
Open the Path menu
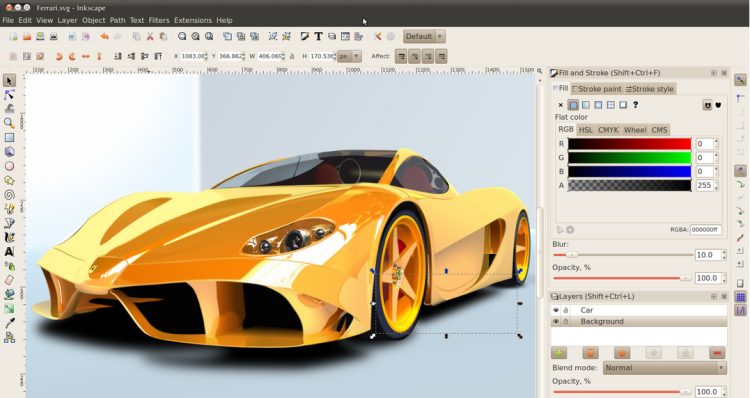coord(117,20)
